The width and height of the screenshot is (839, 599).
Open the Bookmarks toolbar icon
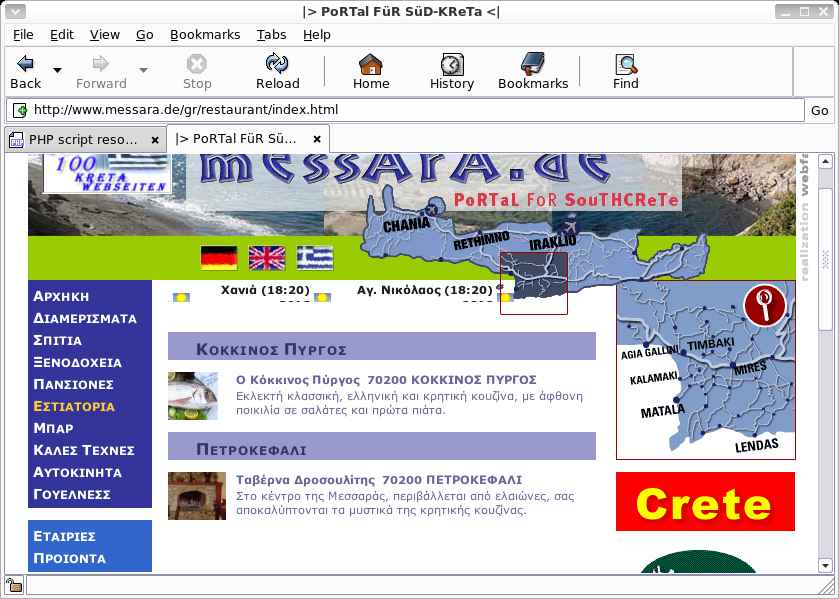[532, 65]
